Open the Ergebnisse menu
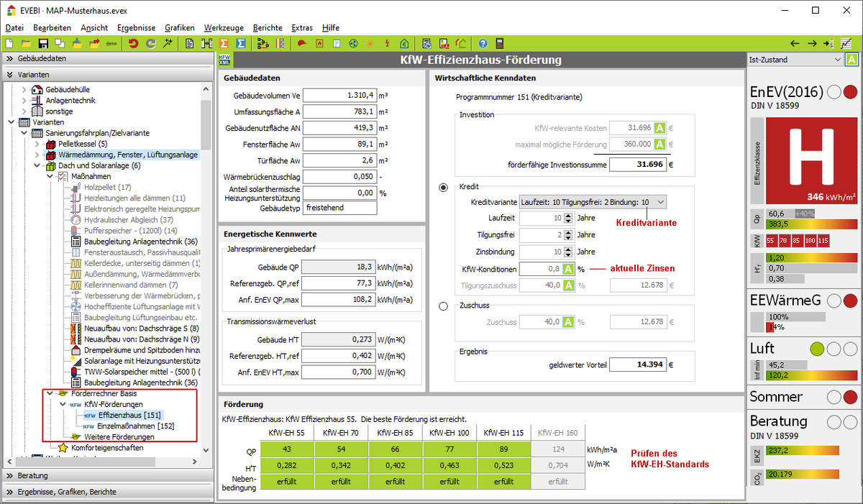 136,27
